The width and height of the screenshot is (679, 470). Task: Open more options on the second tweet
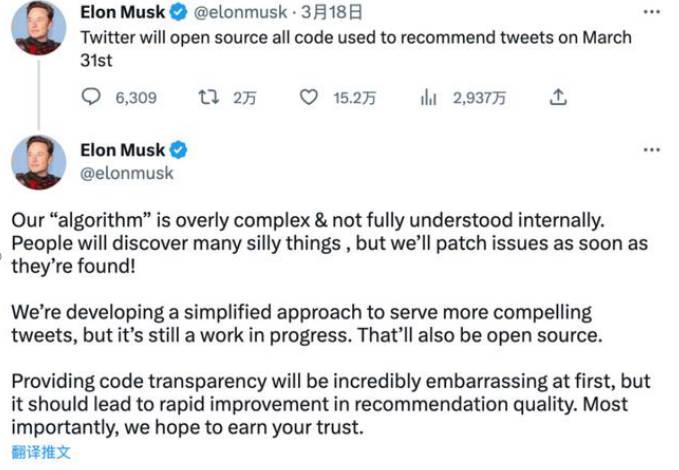652,149
